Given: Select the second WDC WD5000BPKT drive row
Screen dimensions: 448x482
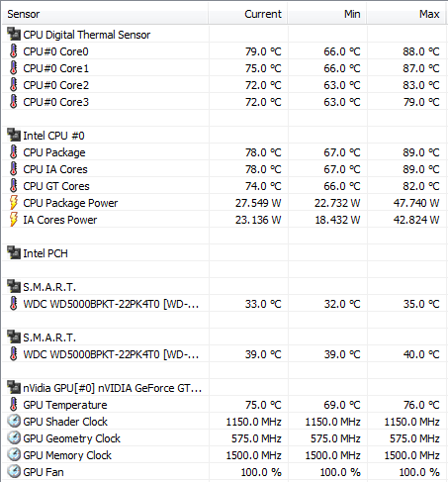Looking at the screenshot, I should click(224, 354).
